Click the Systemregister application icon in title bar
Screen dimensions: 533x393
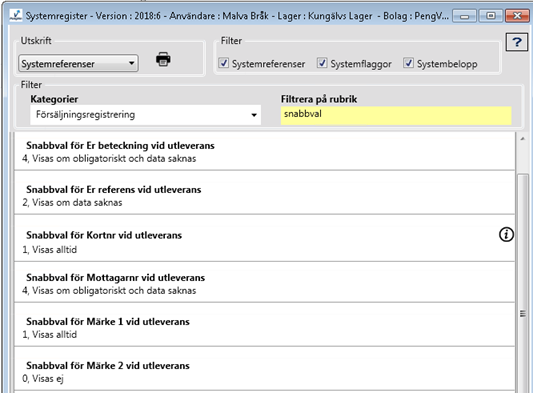click(16, 15)
